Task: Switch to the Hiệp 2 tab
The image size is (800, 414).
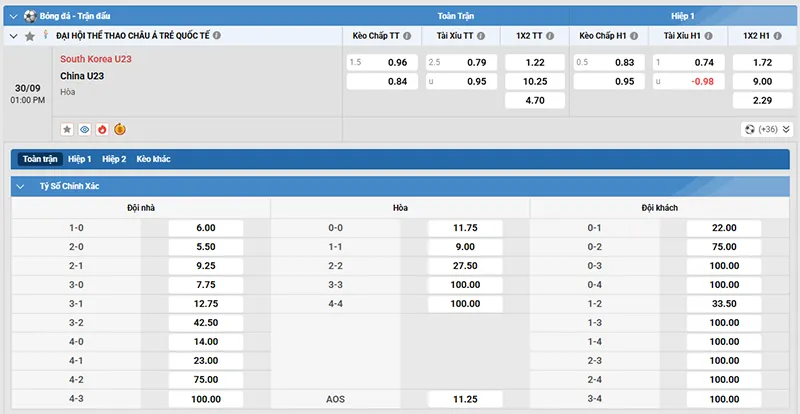Action: [x=114, y=159]
